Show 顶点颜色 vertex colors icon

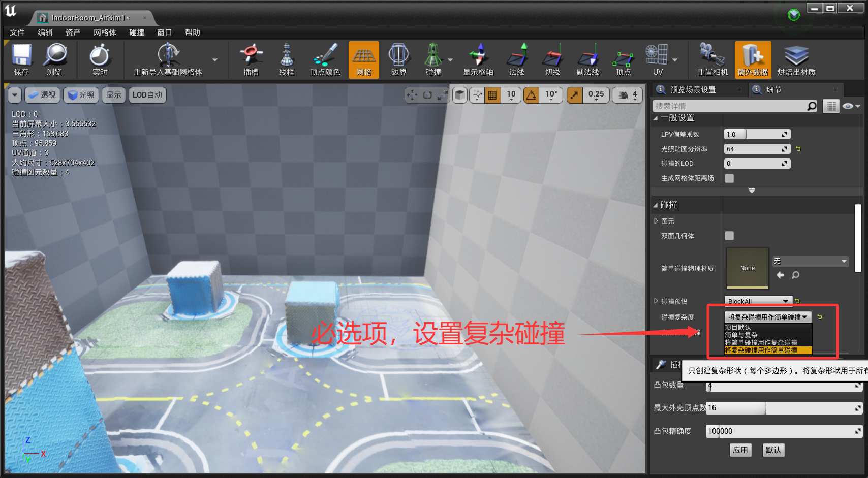325,59
